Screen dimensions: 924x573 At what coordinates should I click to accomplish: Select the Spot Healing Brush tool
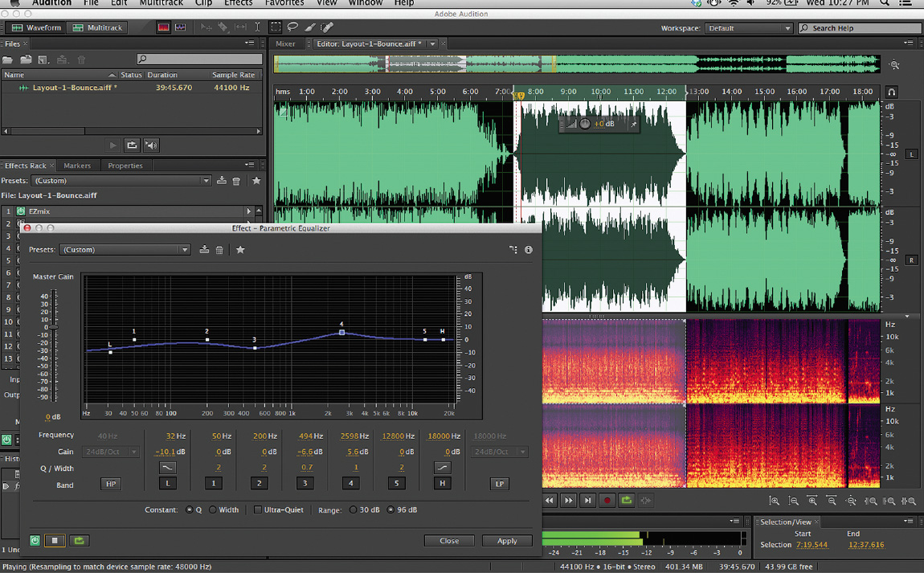tap(327, 27)
